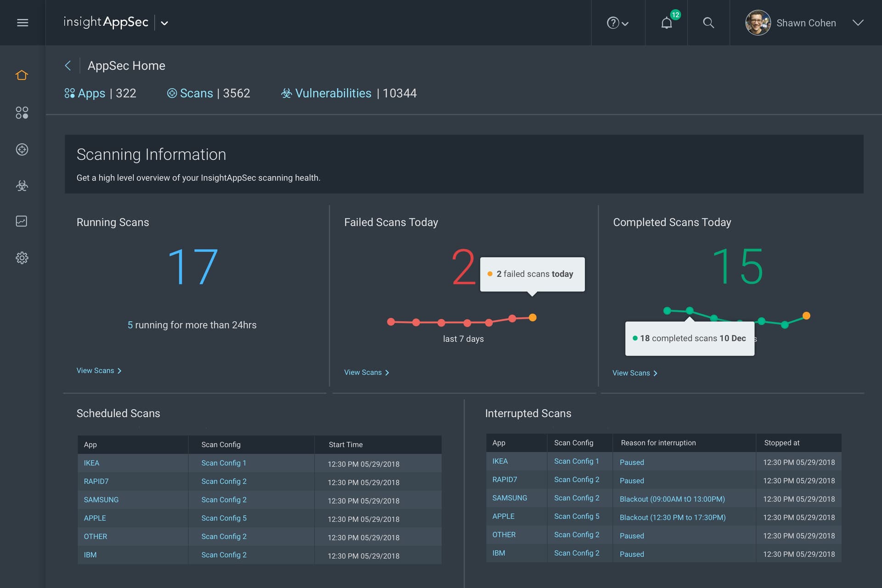
Task: Select the Vulnerabilities biohazard icon in the sidebar
Action: coord(22,186)
